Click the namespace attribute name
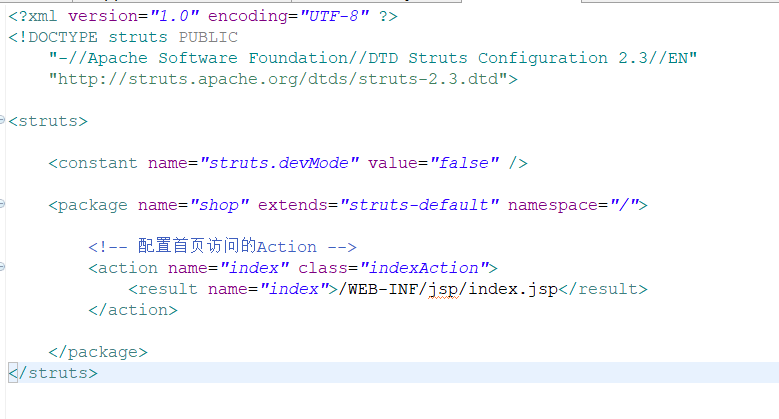 [x=552, y=205]
